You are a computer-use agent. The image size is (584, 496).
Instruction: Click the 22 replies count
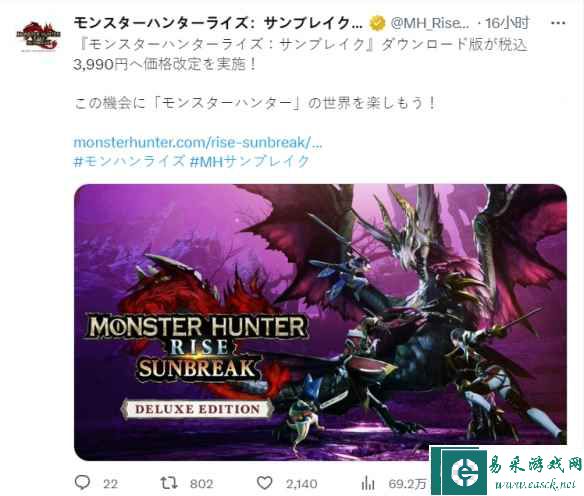111,484
